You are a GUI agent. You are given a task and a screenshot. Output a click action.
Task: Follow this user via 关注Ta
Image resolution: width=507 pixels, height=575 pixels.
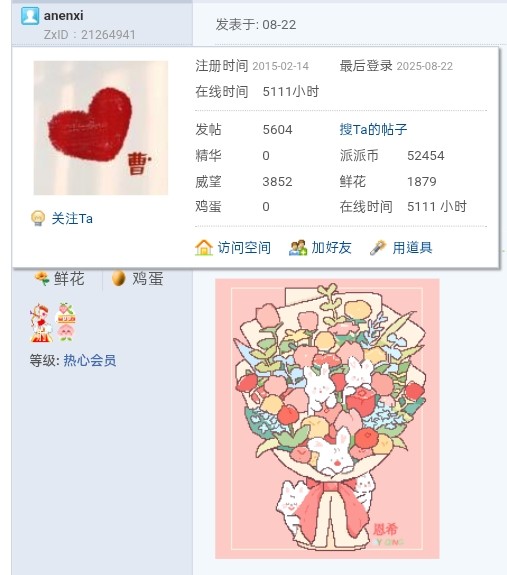[72, 219]
